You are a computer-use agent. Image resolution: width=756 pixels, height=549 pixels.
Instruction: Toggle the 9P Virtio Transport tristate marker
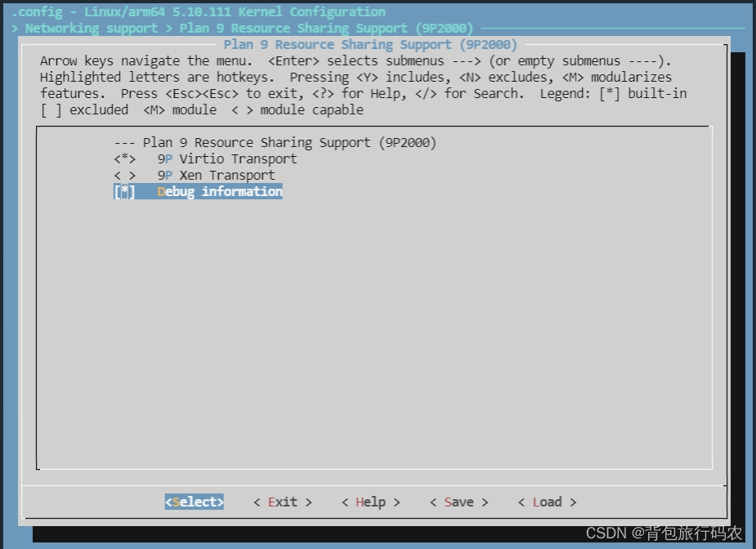coord(124,158)
